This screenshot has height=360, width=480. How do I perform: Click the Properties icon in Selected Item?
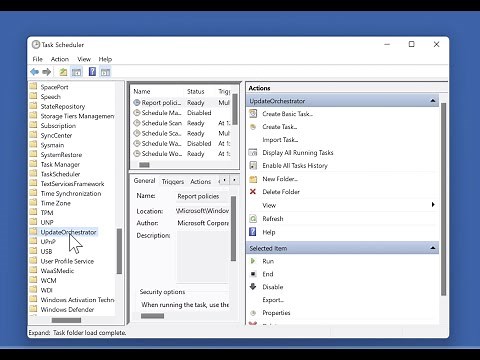[x=253, y=313]
